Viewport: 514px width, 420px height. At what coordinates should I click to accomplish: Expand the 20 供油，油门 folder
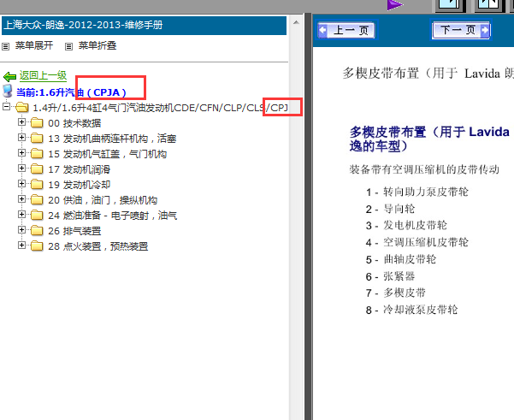click(21, 199)
